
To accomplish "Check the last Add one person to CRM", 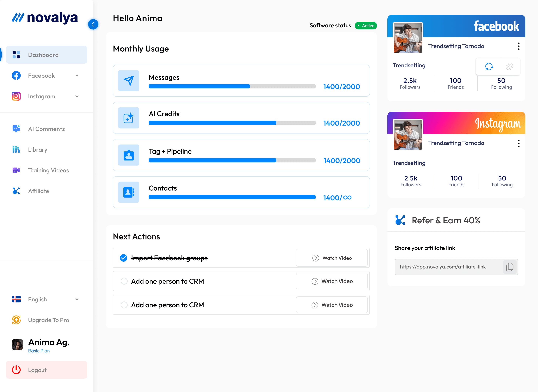I will (124, 305).
